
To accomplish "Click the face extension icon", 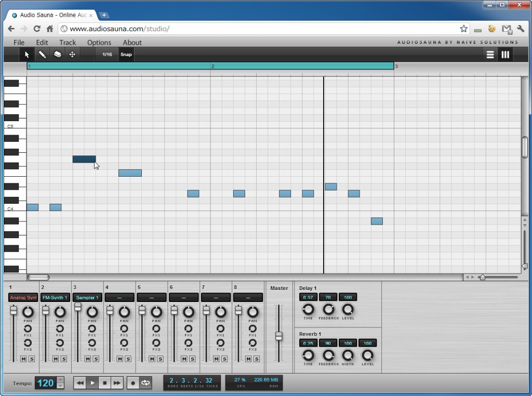I will (x=491, y=29).
